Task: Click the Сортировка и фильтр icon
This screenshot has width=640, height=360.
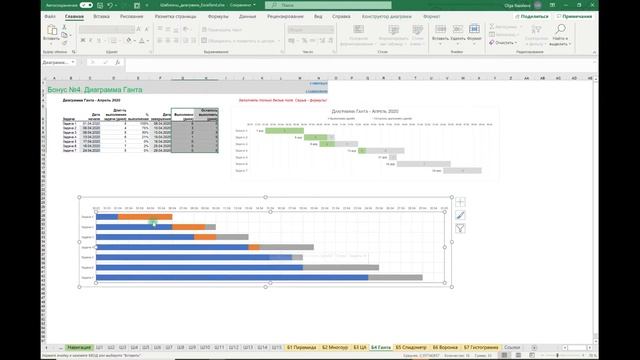Action: [536, 29]
